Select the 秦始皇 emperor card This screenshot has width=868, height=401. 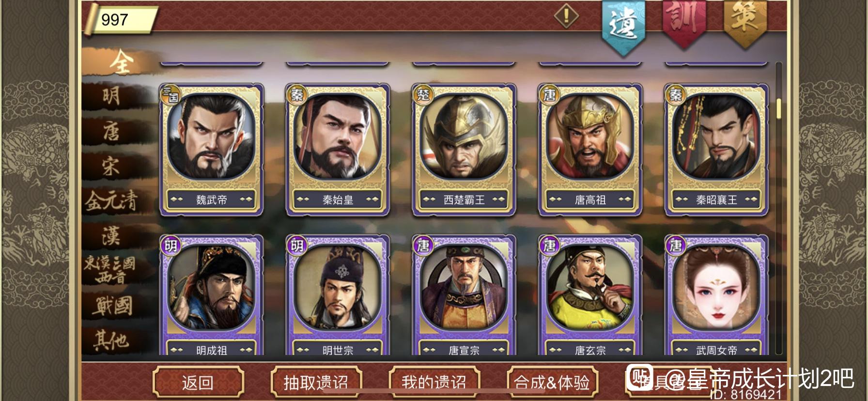point(338,150)
